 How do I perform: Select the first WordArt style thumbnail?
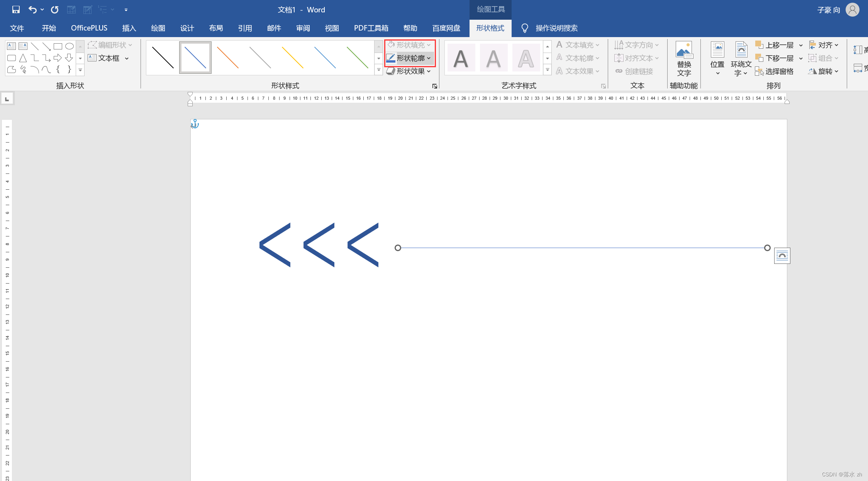[461, 58]
